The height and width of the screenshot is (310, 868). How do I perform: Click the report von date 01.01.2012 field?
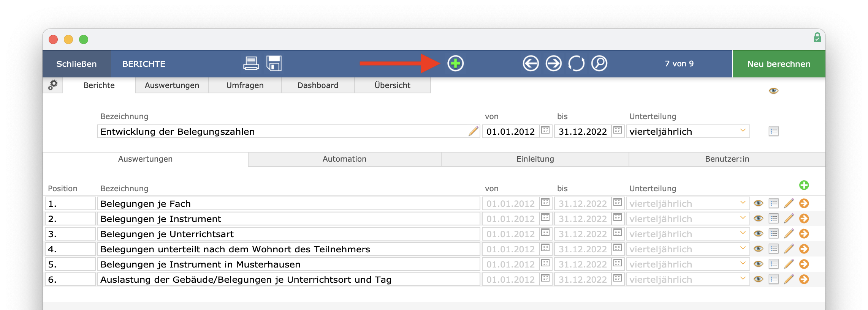pyautogui.click(x=510, y=131)
